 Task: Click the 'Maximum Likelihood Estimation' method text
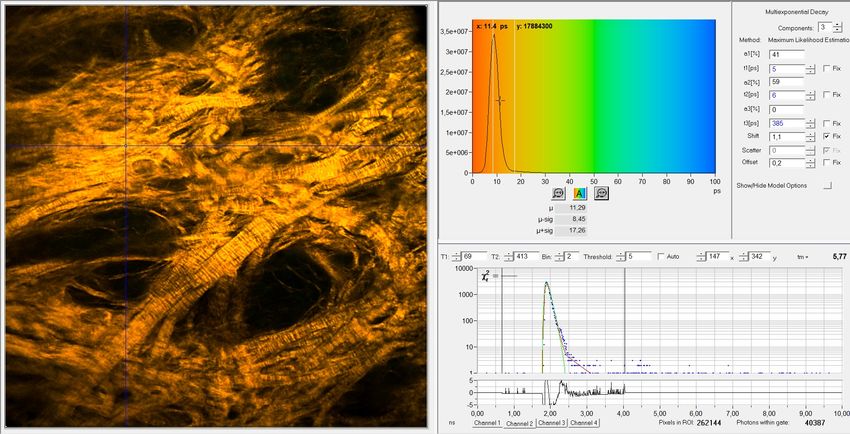tap(808, 40)
